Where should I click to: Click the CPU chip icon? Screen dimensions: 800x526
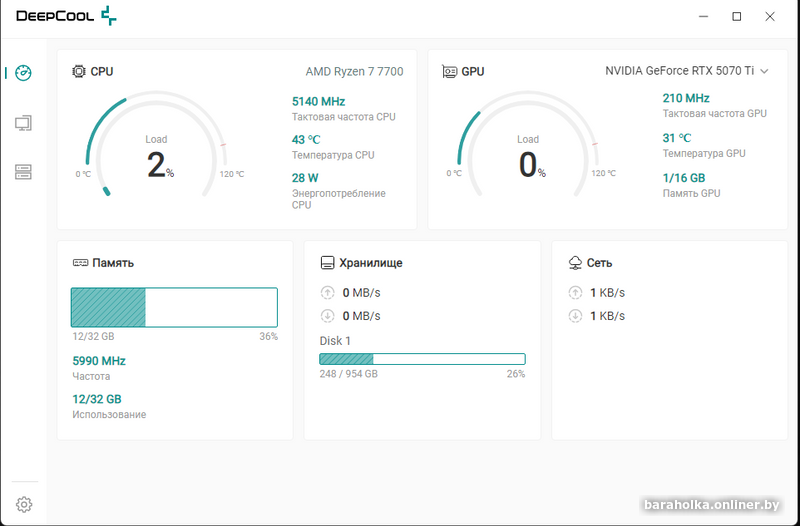(79, 71)
